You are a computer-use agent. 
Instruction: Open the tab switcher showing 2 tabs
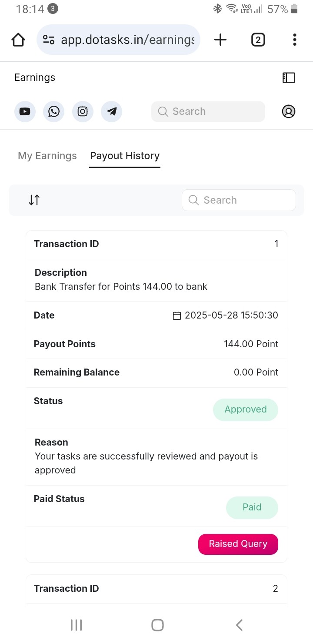[x=258, y=40]
